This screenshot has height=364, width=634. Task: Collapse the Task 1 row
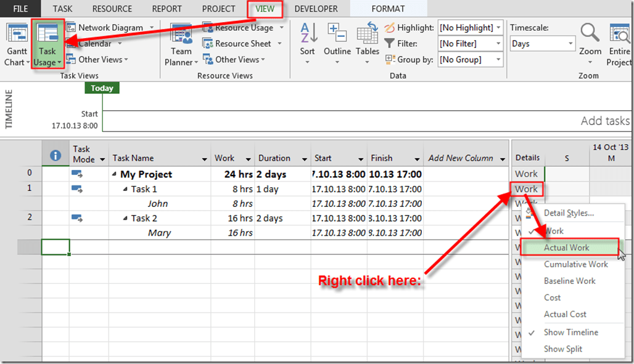(125, 189)
